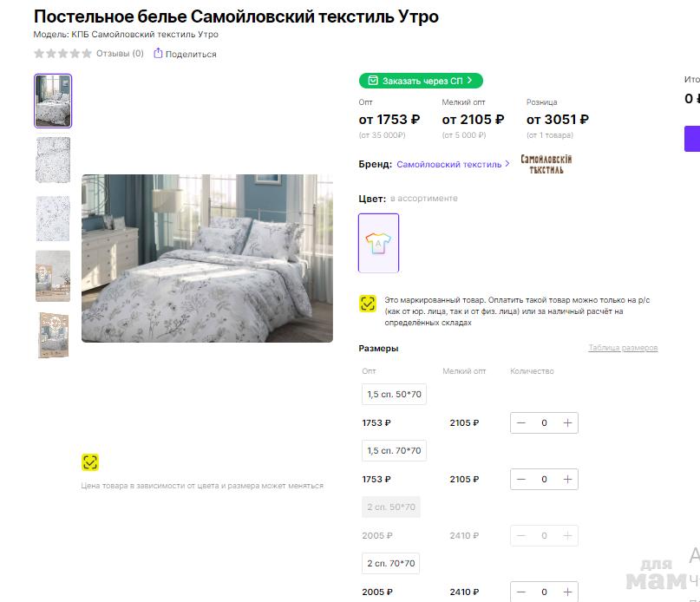Screen dimensions: 700x602
Task: Open the Таблица размеров size chart
Action: (623, 348)
